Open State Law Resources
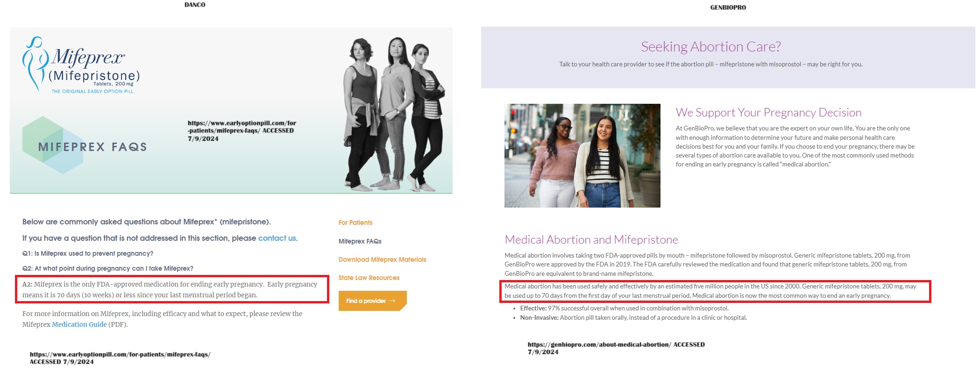This screenshot has width=980, height=374. point(369,278)
